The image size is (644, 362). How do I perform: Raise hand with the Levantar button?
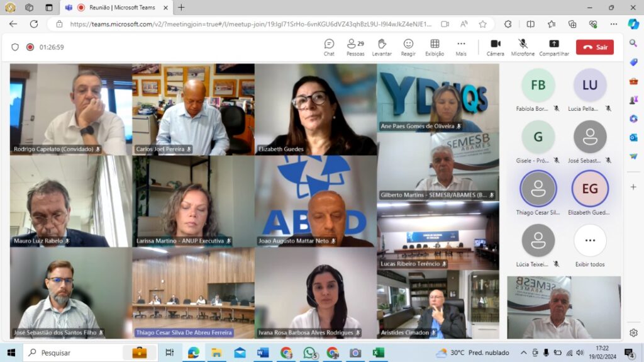tap(382, 47)
